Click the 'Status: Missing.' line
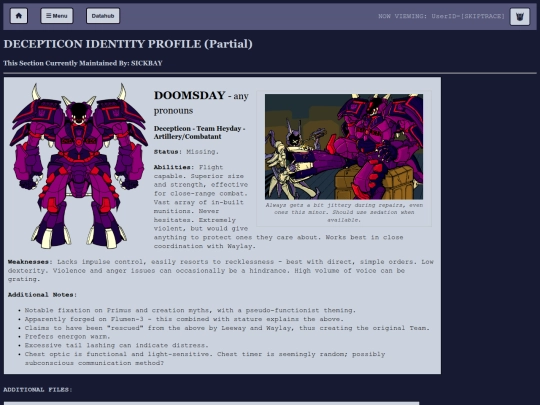The image size is (540, 405). [186, 152]
